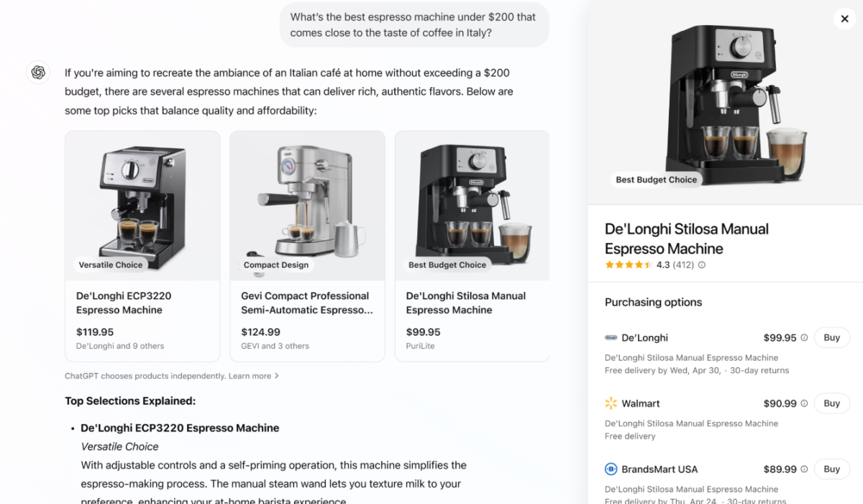Click the info icon next to the $90.99 Walmart price
This screenshot has width=863, height=504.
[804, 403]
